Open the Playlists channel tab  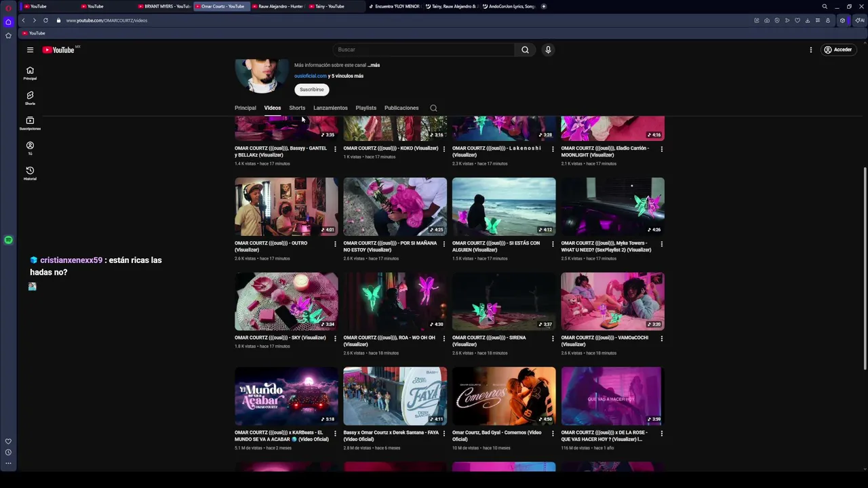tap(366, 108)
